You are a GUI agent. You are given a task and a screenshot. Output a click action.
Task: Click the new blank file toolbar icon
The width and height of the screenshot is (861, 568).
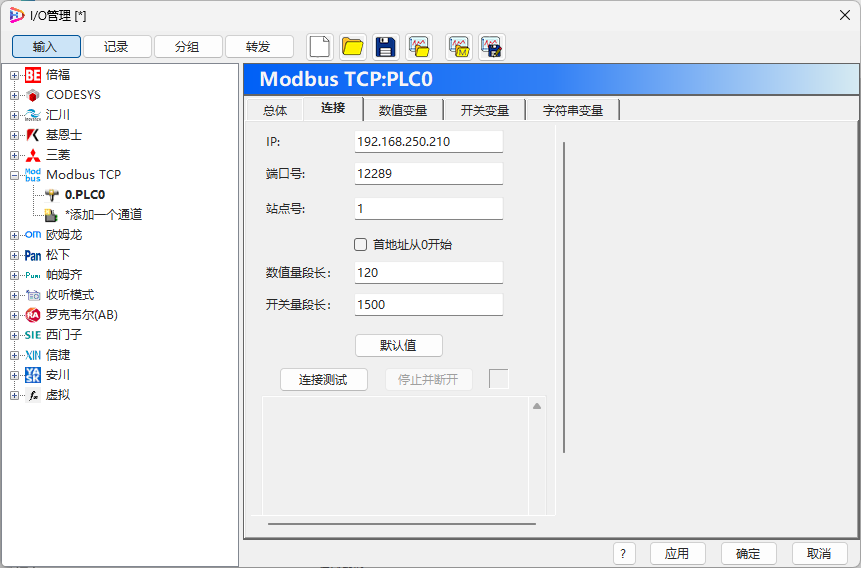[320, 47]
